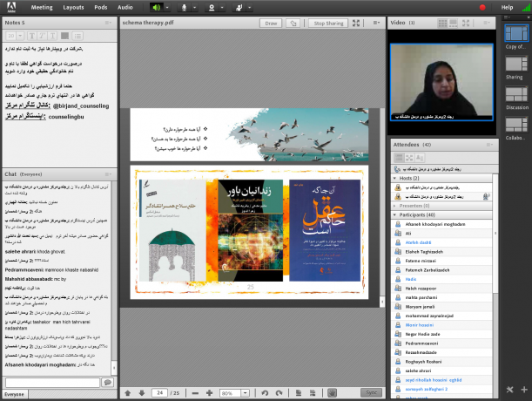Click the raise hand status icon
The height and width of the screenshot is (401, 532).
[239, 7]
